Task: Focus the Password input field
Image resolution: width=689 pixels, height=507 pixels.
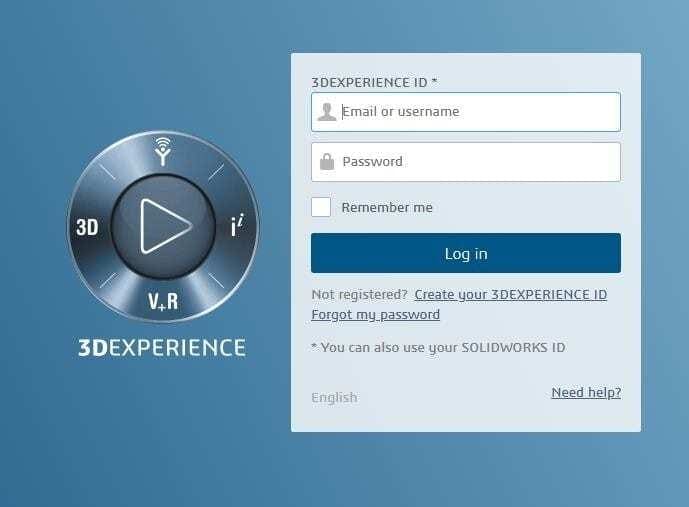Action: pos(466,162)
